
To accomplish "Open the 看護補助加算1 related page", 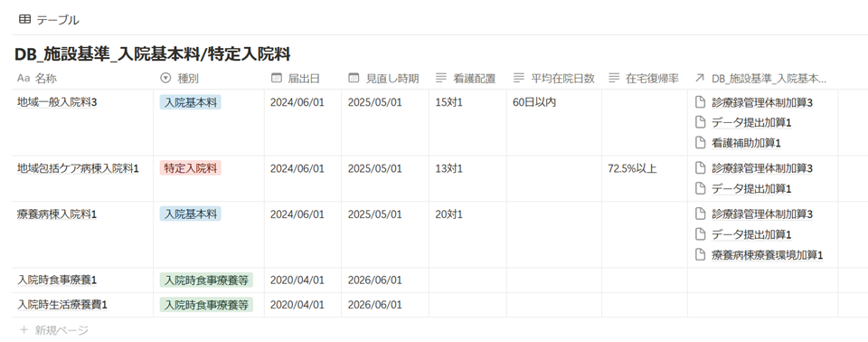I will point(746,142).
